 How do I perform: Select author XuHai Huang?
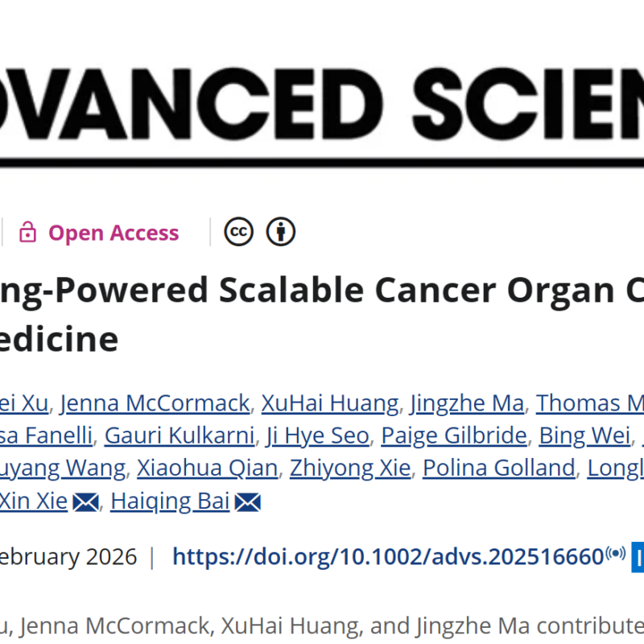[330, 402]
